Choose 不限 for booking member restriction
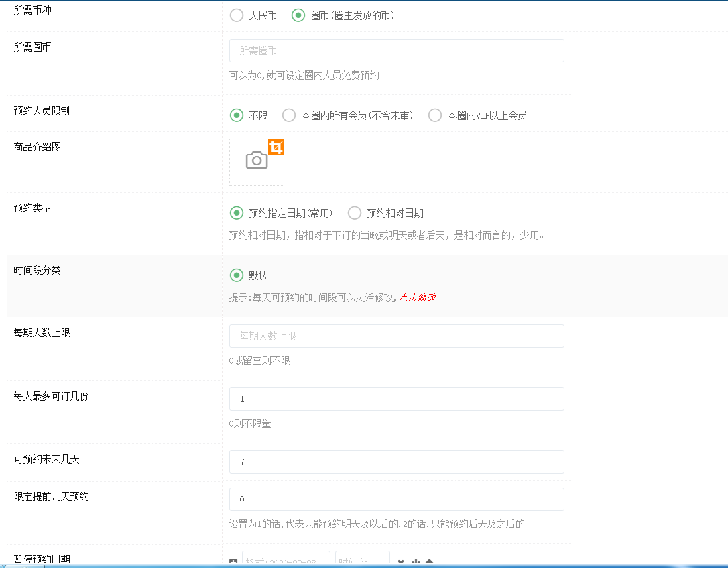The image size is (728, 568). click(237, 115)
